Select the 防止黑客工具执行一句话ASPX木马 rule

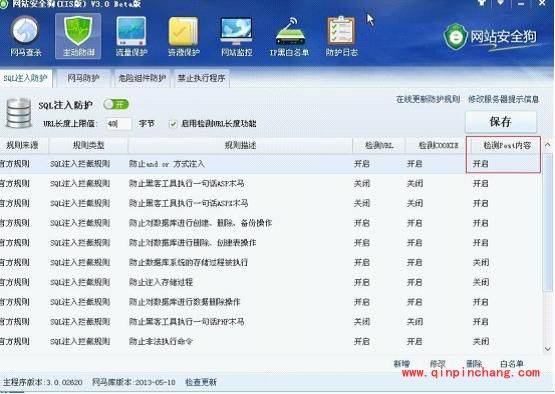point(271,203)
